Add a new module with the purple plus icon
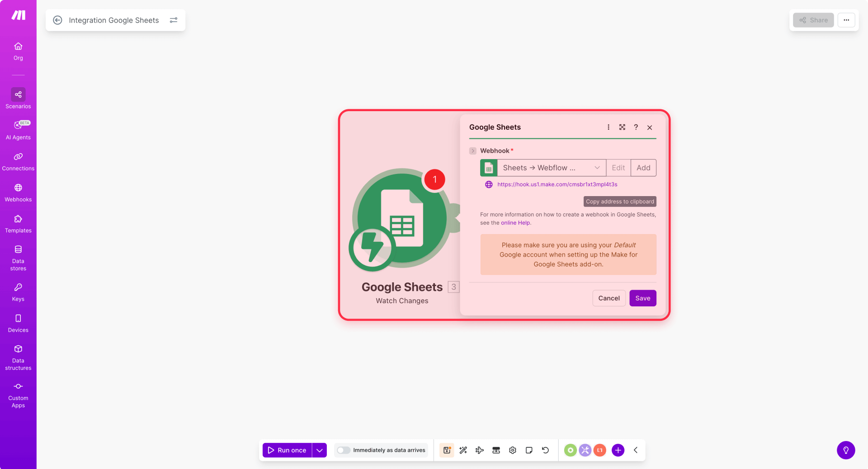 (618, 450)
